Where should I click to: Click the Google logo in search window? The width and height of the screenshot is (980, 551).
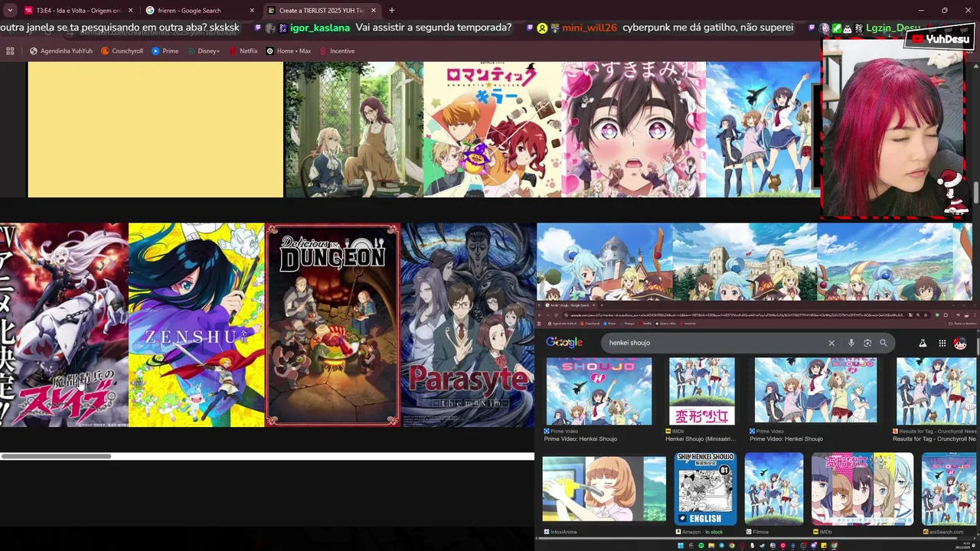coord(564,342)
